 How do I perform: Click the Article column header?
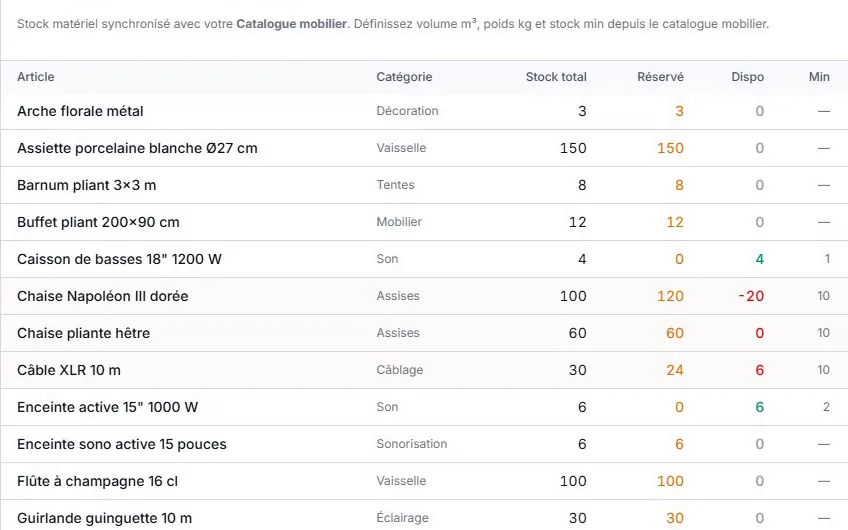36,77
